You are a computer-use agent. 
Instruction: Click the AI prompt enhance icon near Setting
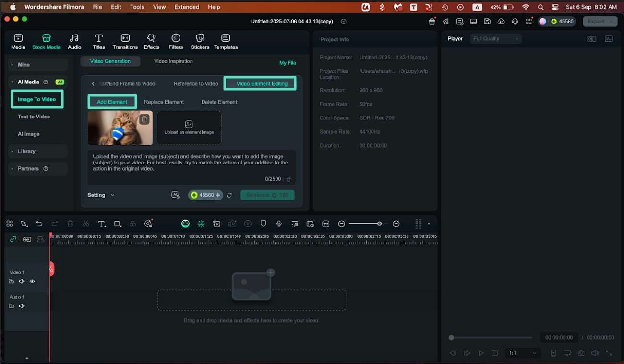[176, 195]
